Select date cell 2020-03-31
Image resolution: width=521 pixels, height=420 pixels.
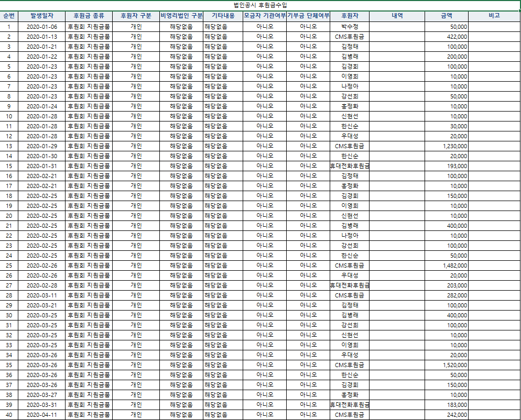pyautogui.click(x=42, y=405)
